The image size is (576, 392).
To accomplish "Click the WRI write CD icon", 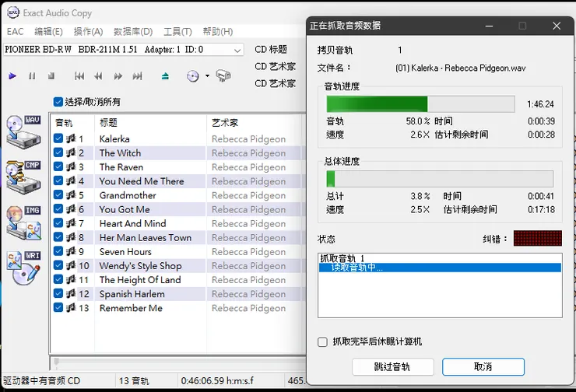I will point(23,268).
